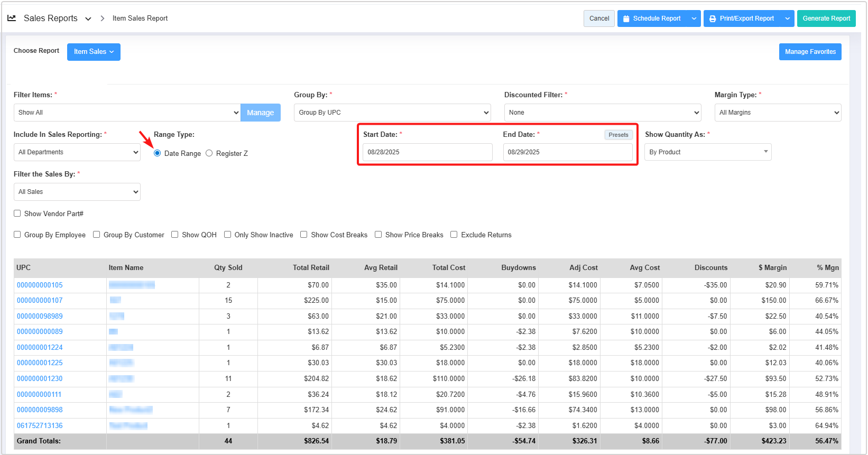The width and height of the screenshot is (868, 455).
Task: Open the Item Sales report chooser
Action: (x=94, y=52)
